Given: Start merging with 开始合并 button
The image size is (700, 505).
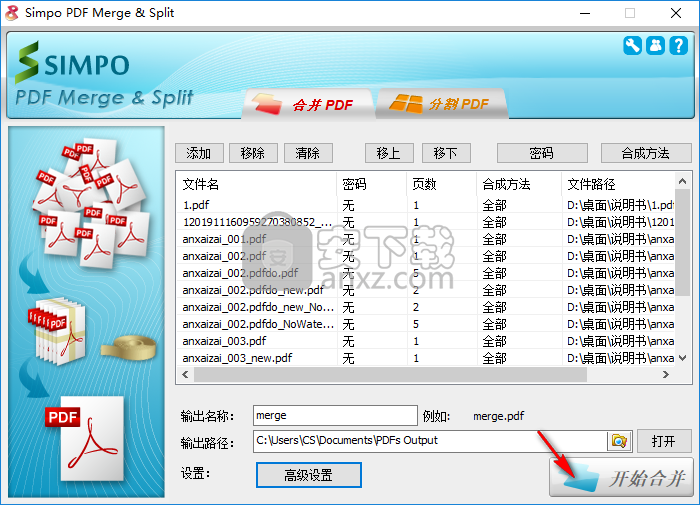Looking at the screenshot, I should tap(621, 477).
